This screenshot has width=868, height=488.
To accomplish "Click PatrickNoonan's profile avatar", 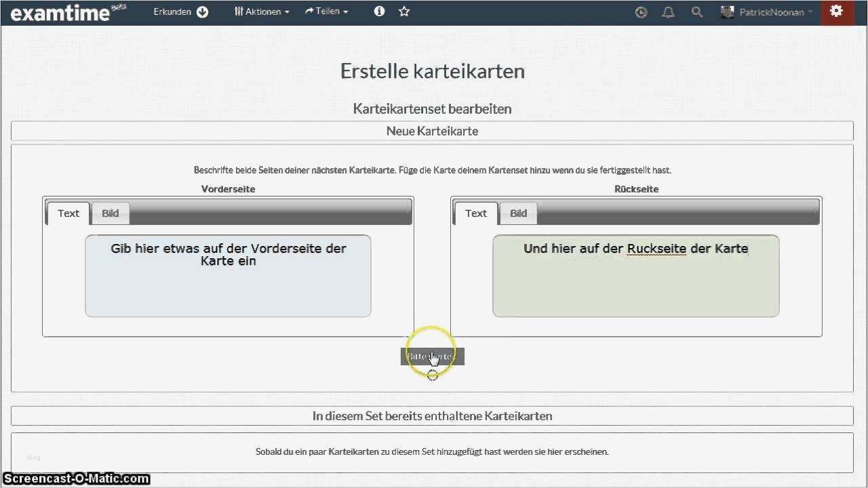I will tap(727, 12).
